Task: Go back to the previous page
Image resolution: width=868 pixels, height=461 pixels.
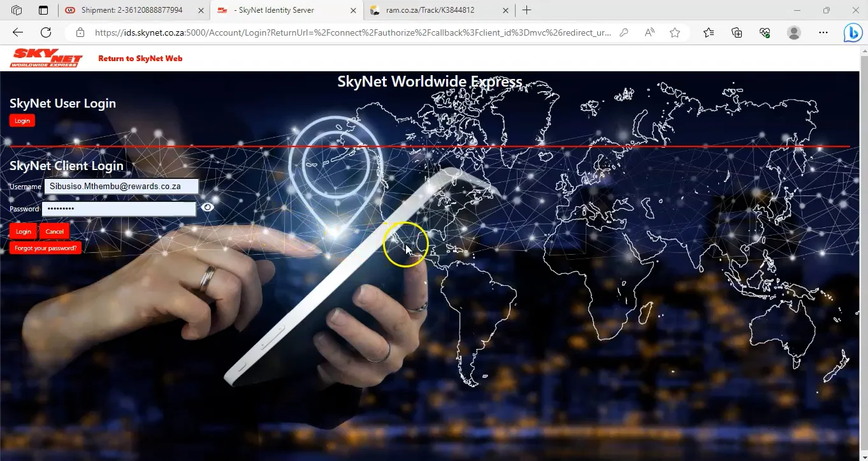Action: [x=17, y=32]
